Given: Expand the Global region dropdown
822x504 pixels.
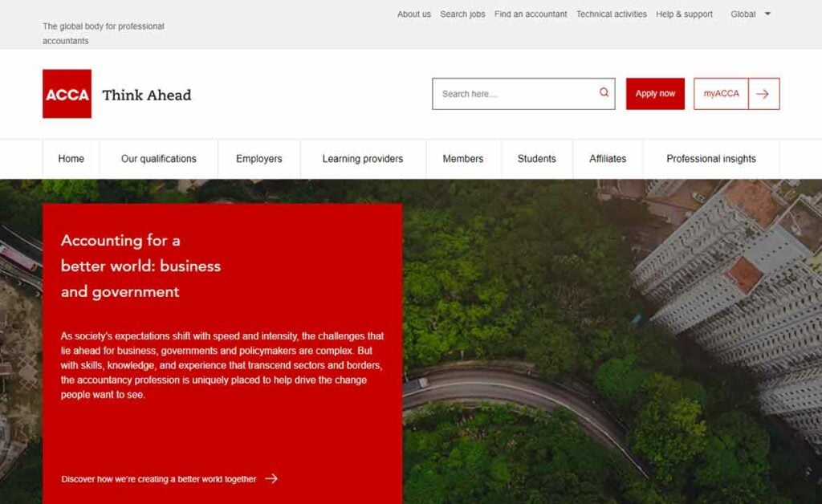Looking at the screenshot, I should [751, 14].
